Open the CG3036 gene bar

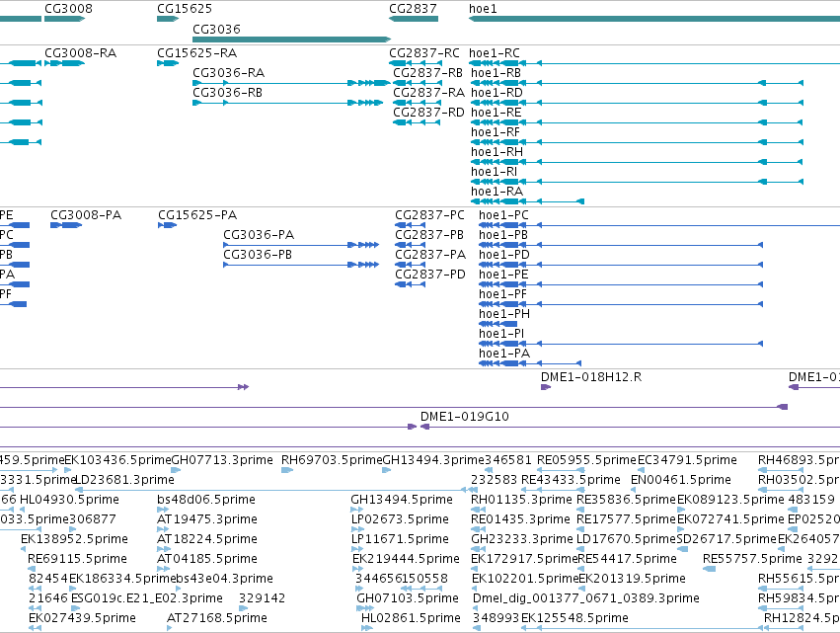click(x=291, y=40)
